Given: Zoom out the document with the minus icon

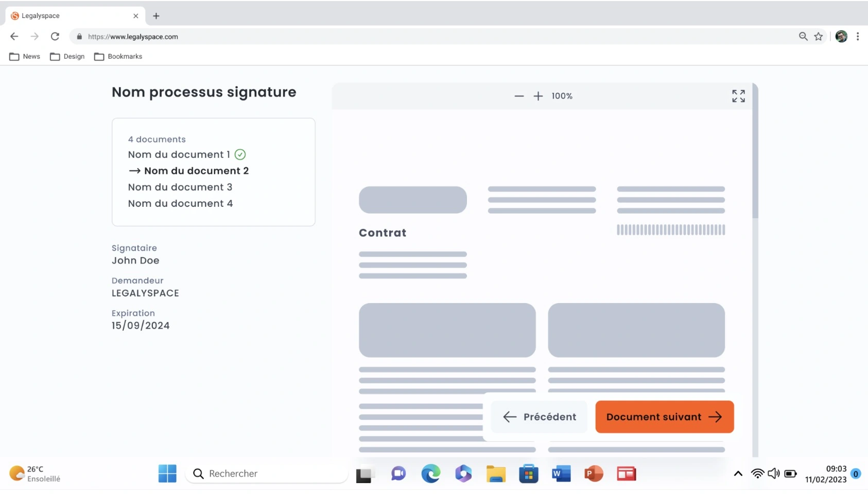Looking at the screenshot, I should 519,96.
